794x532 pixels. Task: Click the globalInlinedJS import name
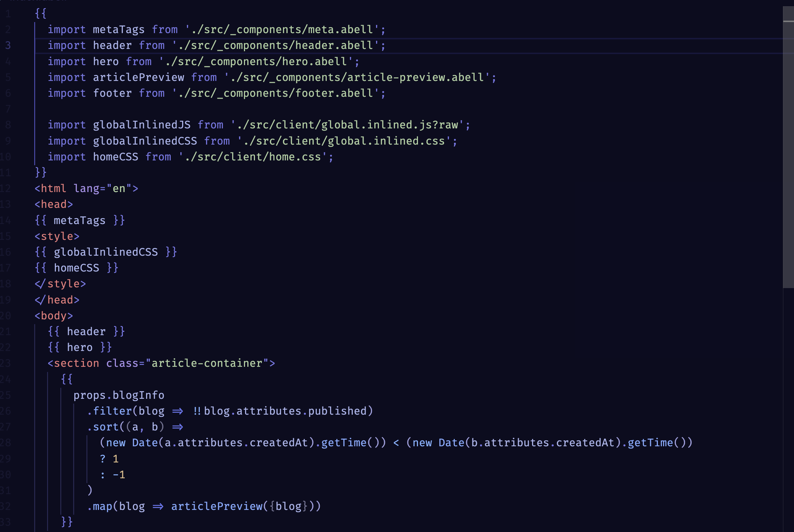(141, 124)
